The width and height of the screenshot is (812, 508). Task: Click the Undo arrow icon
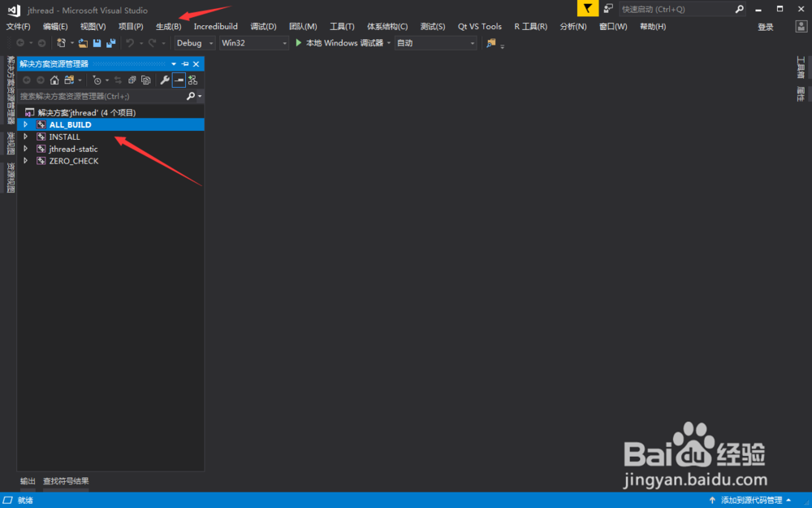pyautogui.click(x=130, y=43)
